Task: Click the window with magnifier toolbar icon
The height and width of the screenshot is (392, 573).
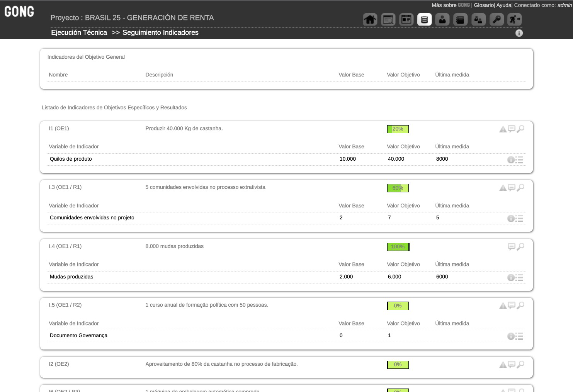Action: [x=388, y=19]
